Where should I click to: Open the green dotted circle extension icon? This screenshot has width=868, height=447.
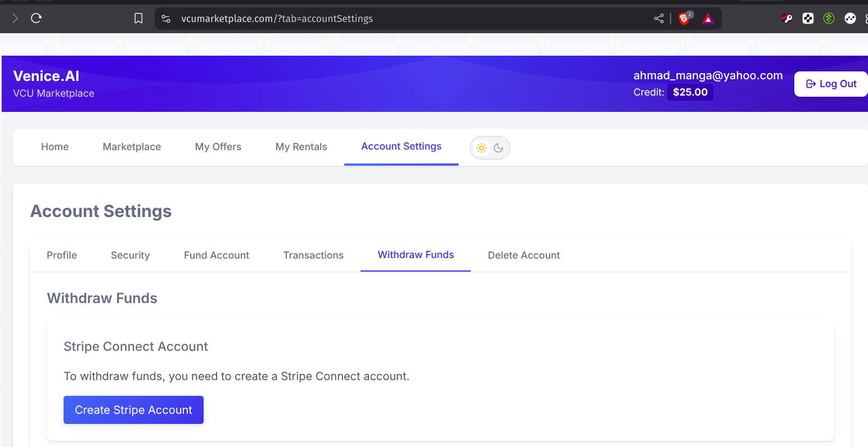tap(829, 19)
